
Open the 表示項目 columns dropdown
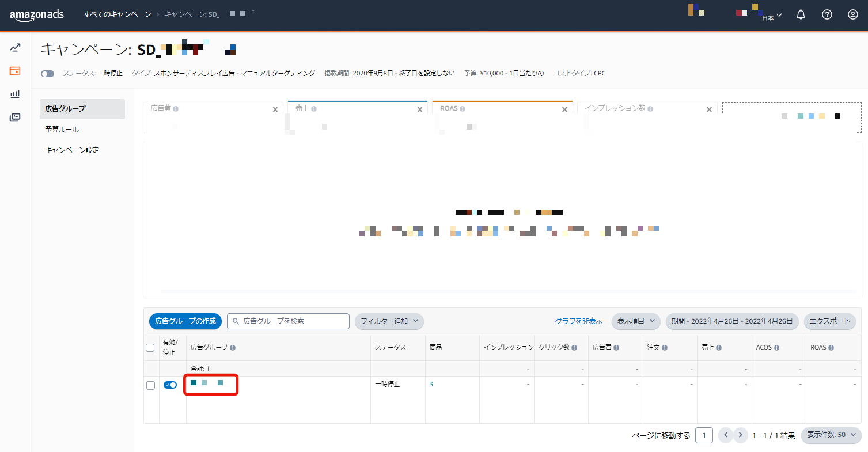pyautogui.click(x=636, y=321)
